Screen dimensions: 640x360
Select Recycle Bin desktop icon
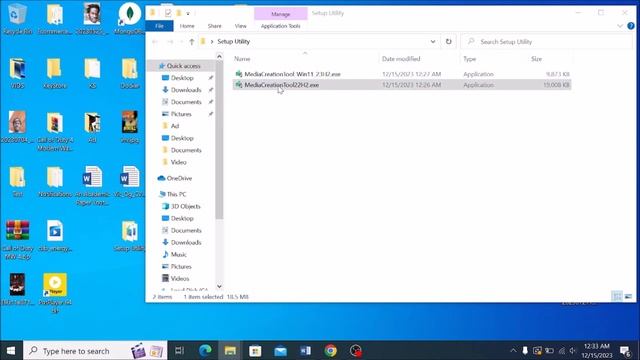pyautogui.click(x=17, y=19)
